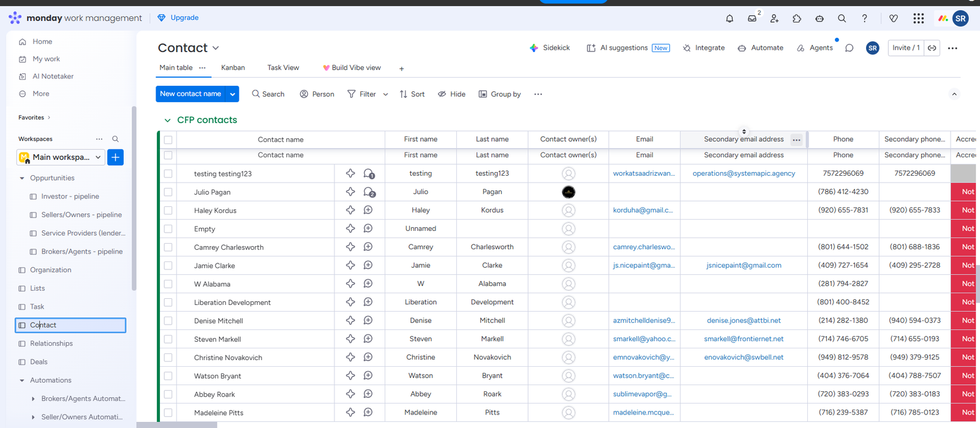The height and width of the screenshot is (428, 980).
Task: Click empty owner avatar for Denise Mitchell
Action: (568, 321)
